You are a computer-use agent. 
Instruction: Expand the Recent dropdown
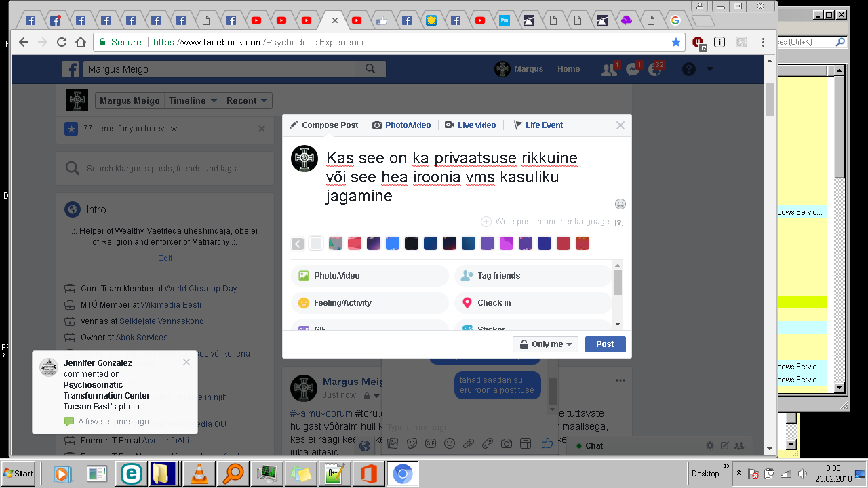pos(248,101)
